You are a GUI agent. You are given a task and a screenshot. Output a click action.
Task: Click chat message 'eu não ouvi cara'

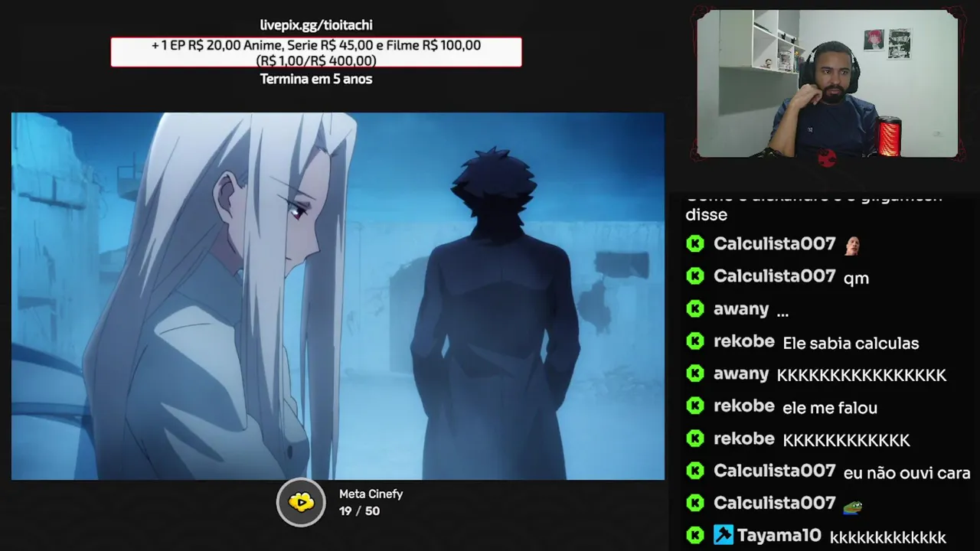coord(906,474)
